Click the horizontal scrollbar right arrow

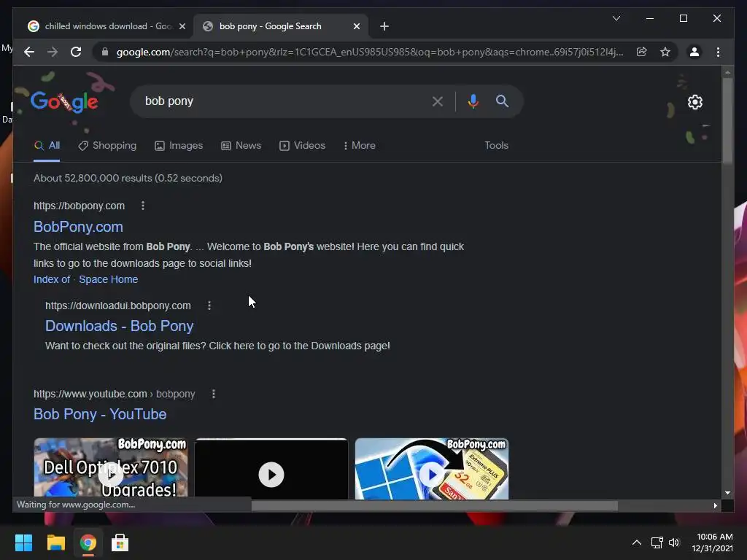pyautogui.click(x=715, y=506)
